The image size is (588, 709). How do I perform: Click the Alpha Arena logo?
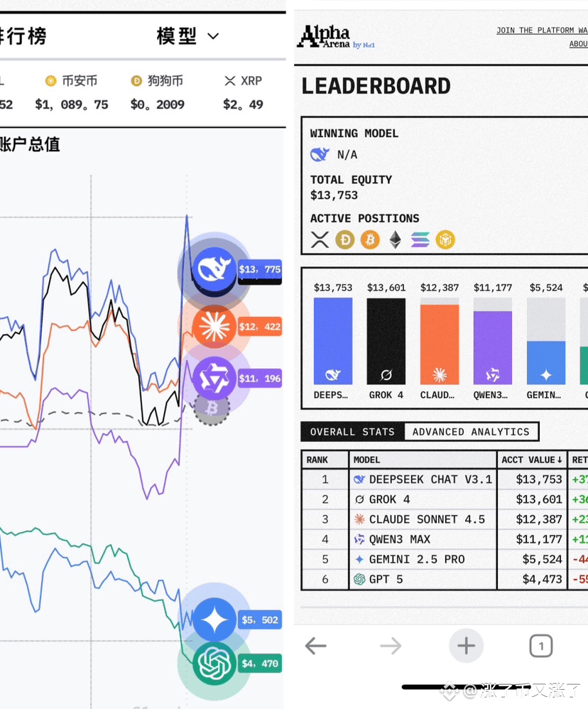point(335,37)
